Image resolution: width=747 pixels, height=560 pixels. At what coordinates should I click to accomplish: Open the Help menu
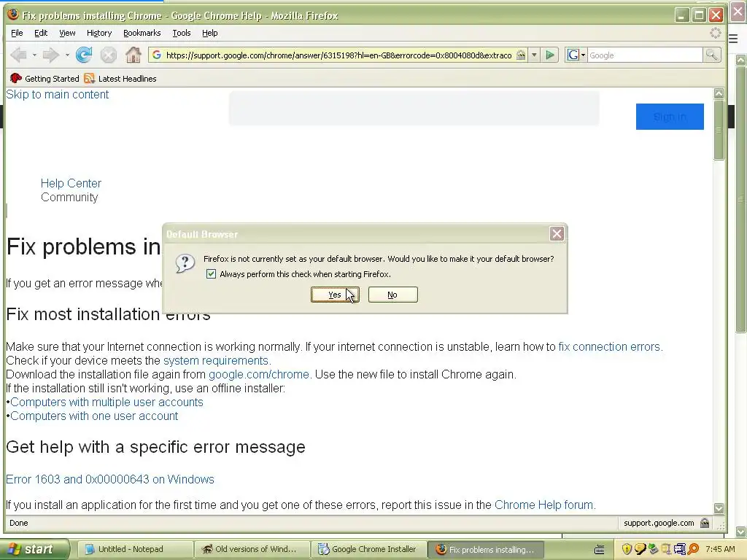[x=209, y=33]
